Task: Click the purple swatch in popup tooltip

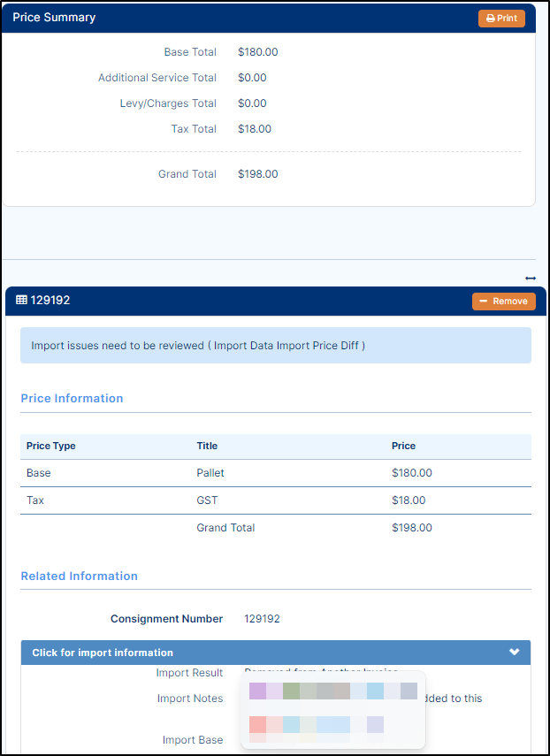Action: pos(257,691)
